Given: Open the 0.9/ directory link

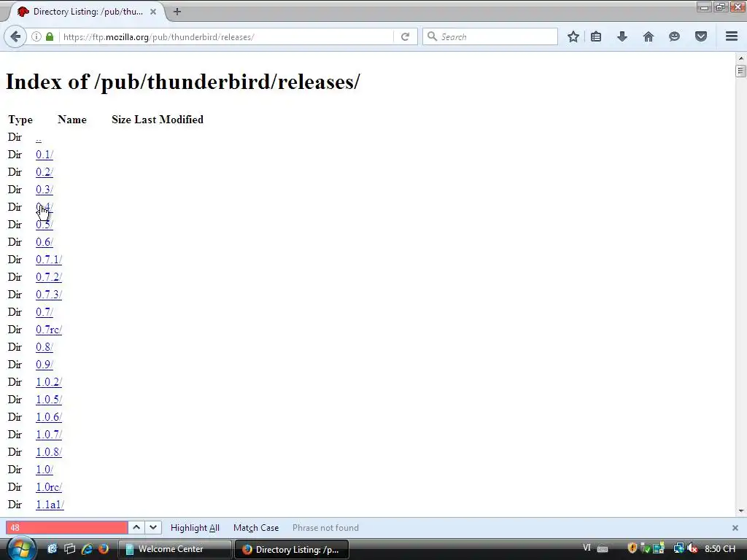Looking at the screenshot, I should [44, 365].
